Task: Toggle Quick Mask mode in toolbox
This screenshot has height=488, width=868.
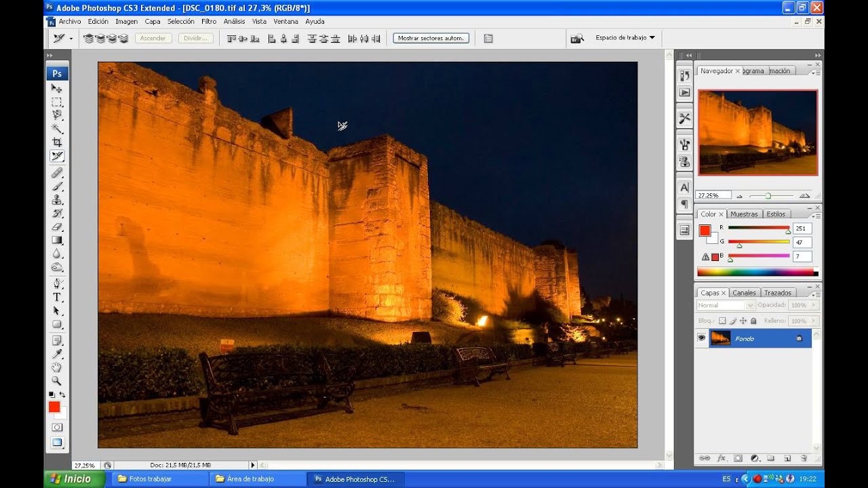Action: 57,427
